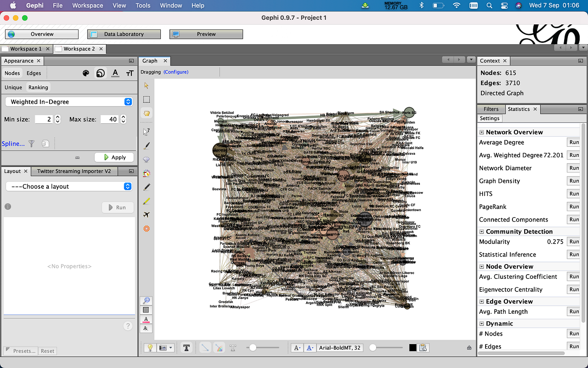The height and width of the screenshot is (368, 588).
Task: Take a graph screenshot with camera icon
Action: coord(163,348)
